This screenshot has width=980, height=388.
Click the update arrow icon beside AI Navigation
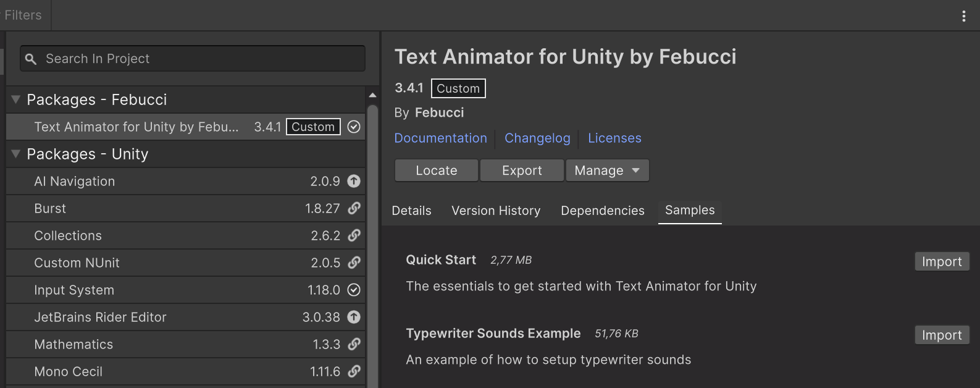click(354, 181)
